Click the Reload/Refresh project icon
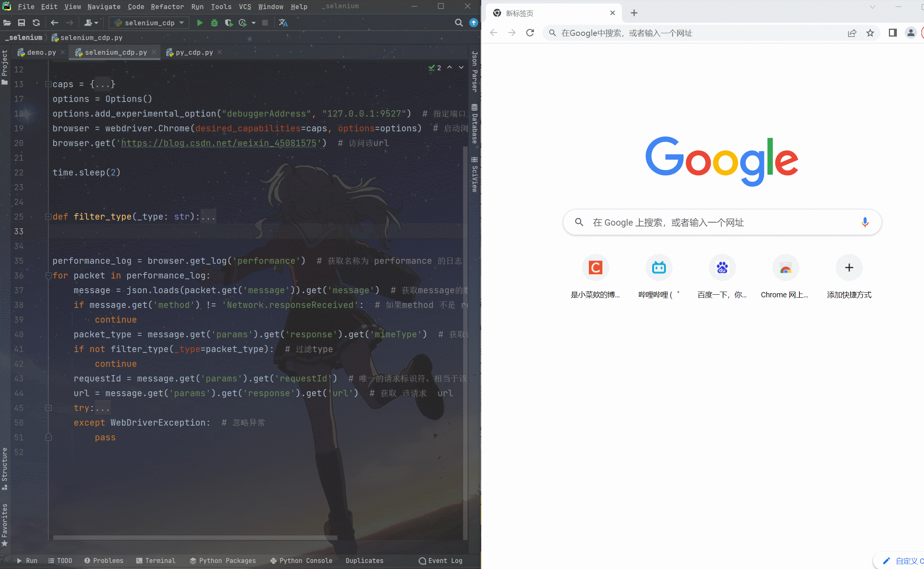This screenshot has width=924, height=569. (x=35, y=22)
